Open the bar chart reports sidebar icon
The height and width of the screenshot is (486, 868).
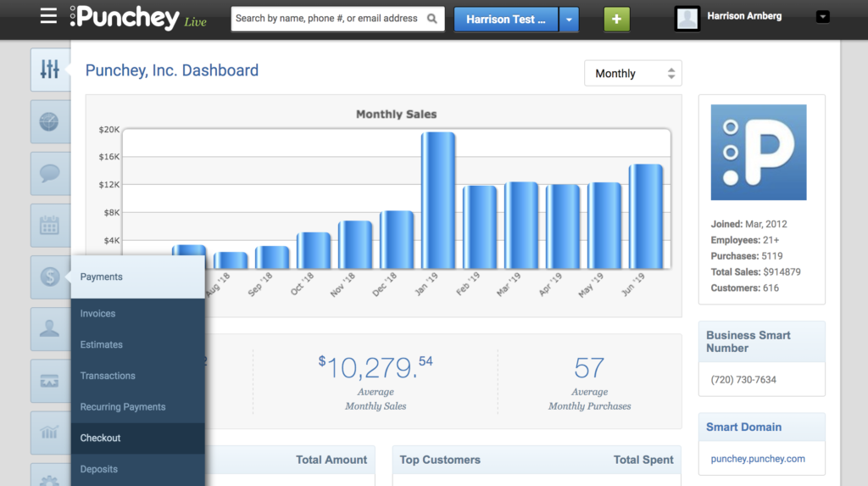click(50, 433)
